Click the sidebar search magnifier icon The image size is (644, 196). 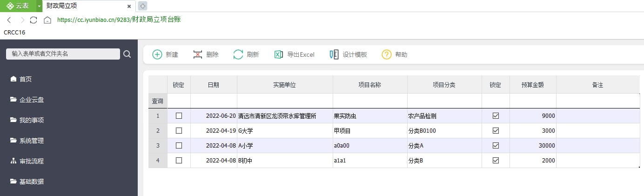click(127, 54)
